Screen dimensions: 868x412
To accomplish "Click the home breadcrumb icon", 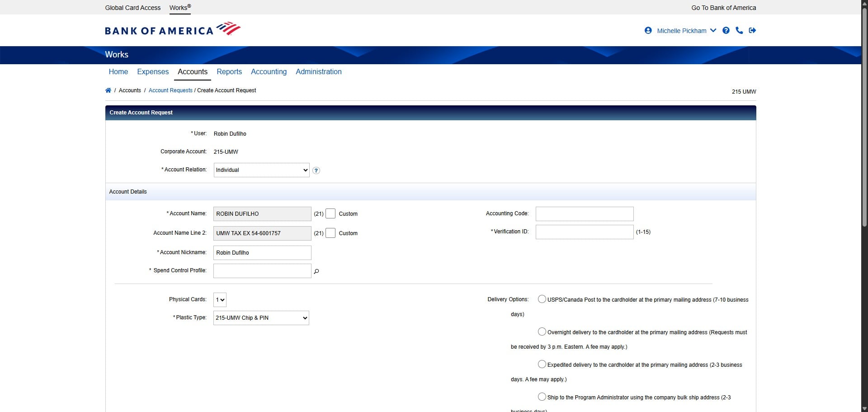I will click(108, 90).
